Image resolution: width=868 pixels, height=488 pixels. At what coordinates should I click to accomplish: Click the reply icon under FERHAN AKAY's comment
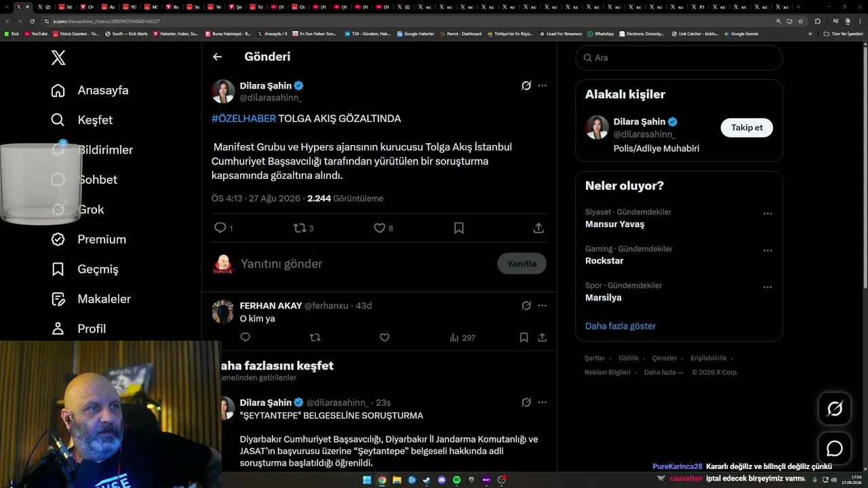pyautogui.click(x=245, y=338)
